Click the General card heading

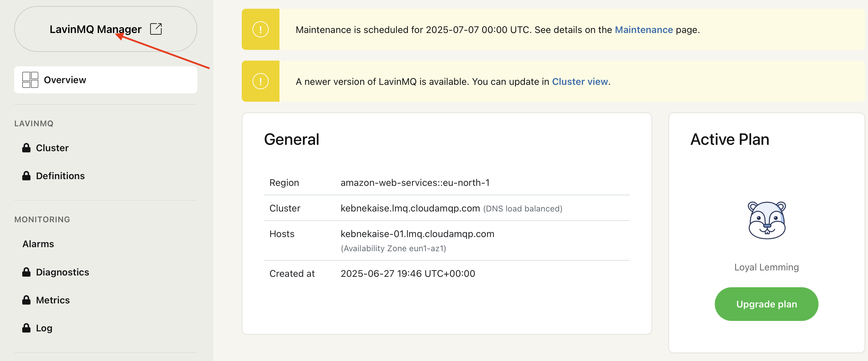tap(292, 139)
